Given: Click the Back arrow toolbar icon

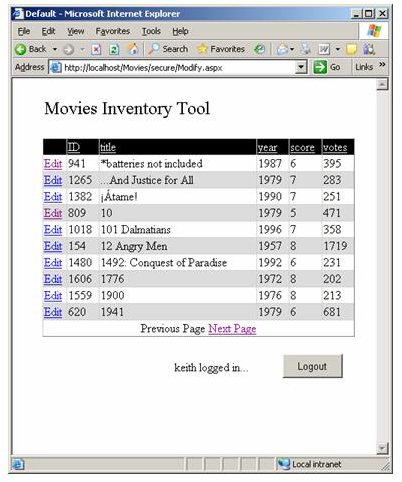Looking at the screenshot, I should [x=20, y=49].
